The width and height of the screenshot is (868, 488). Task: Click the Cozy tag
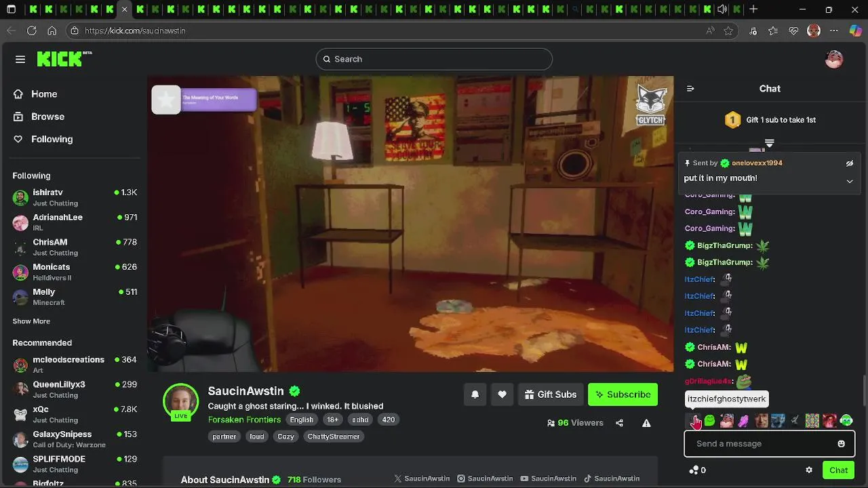pos(285,436)
